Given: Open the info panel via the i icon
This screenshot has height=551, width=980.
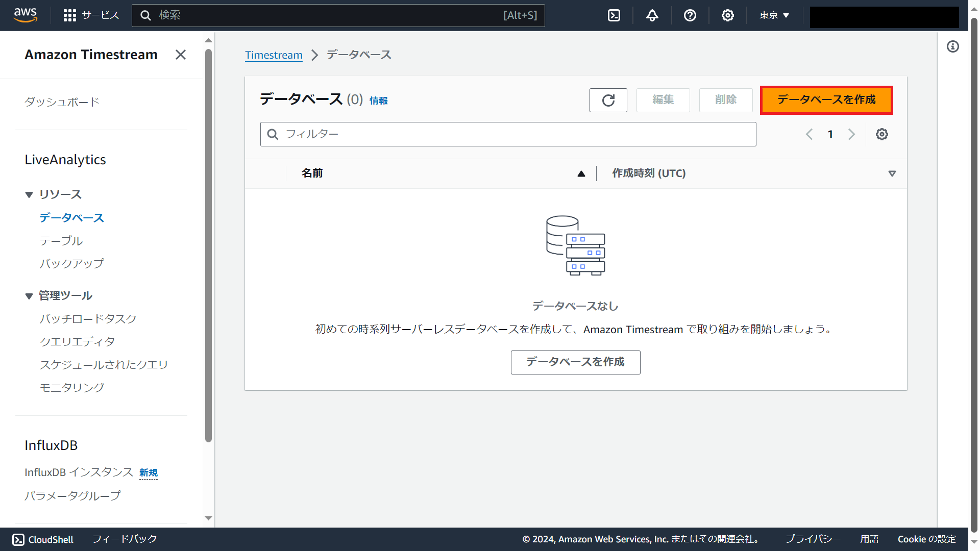Looking at the screenshot, I should (x=953, y=46).
